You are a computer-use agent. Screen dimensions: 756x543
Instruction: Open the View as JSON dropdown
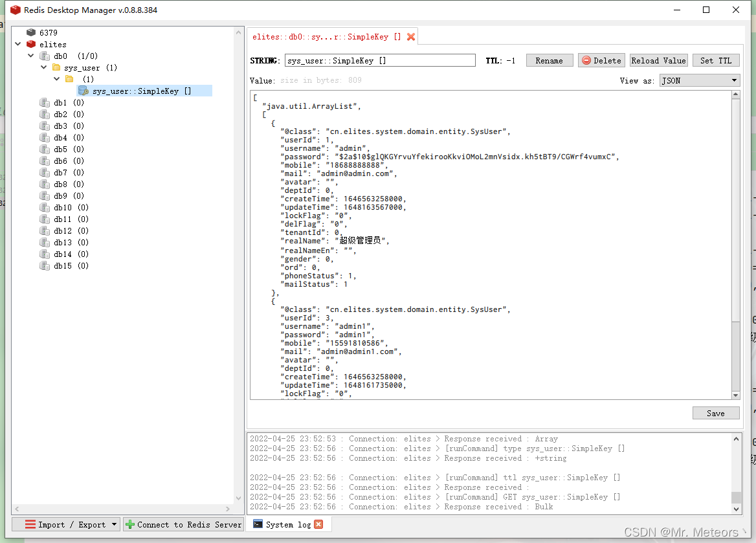coord(699,80)
